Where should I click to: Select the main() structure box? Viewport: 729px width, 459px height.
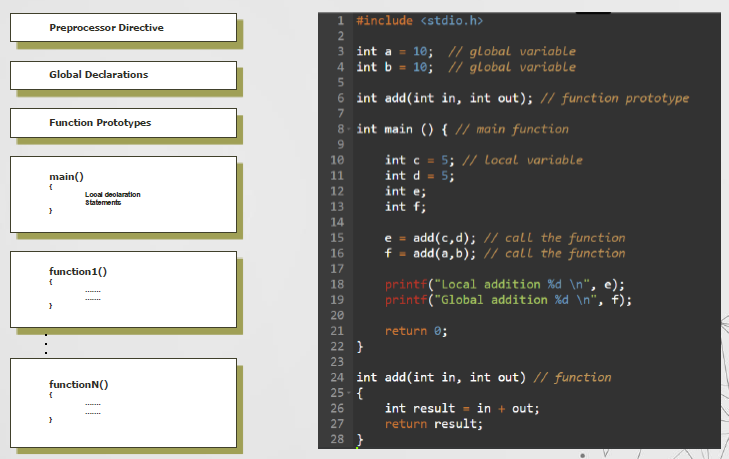click(x=124, y=193)
